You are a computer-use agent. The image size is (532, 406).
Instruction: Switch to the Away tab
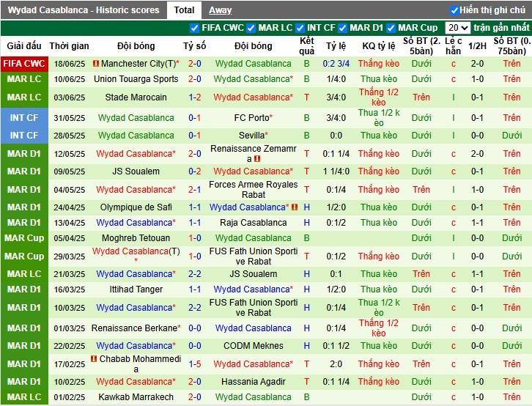pyautogui.click(x=220, y=10)
